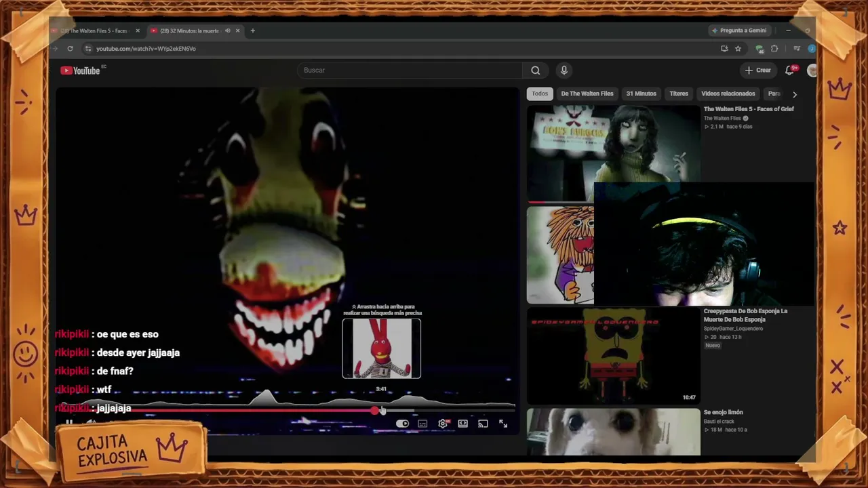Reload the page in the browser
Viewport: 868px width, 488px height.
pyautogui.click(x=70, y=49)
